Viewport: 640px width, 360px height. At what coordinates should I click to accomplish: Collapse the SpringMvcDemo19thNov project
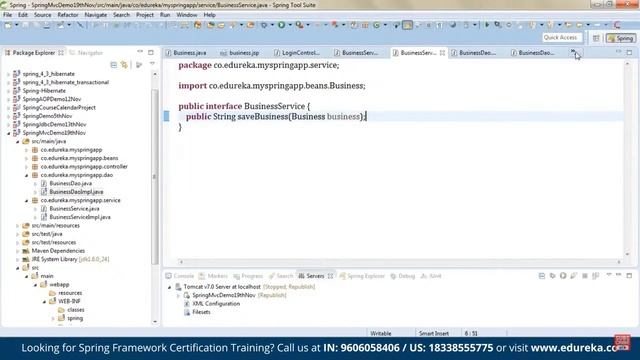pyautogui.click(x=8, y=133)
